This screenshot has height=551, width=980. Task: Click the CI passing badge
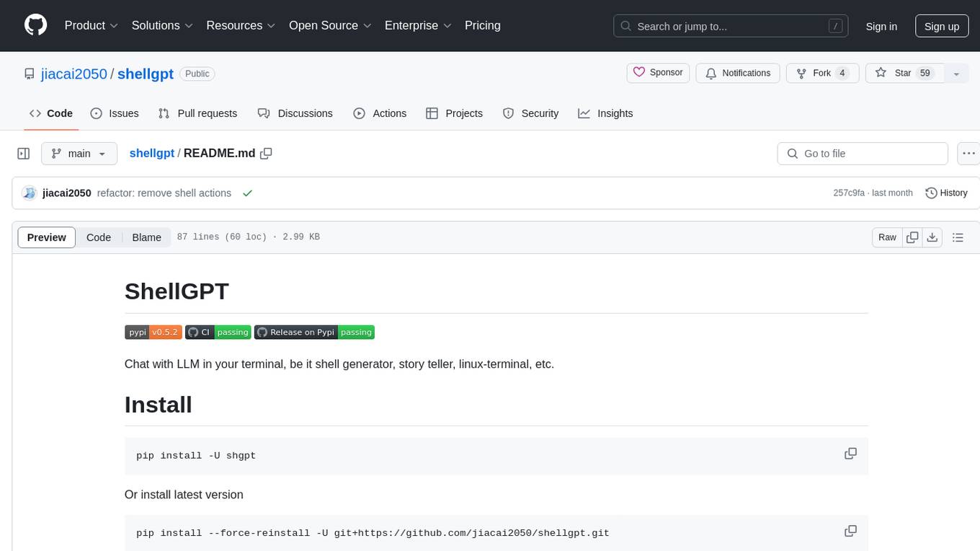coord(218,332)
